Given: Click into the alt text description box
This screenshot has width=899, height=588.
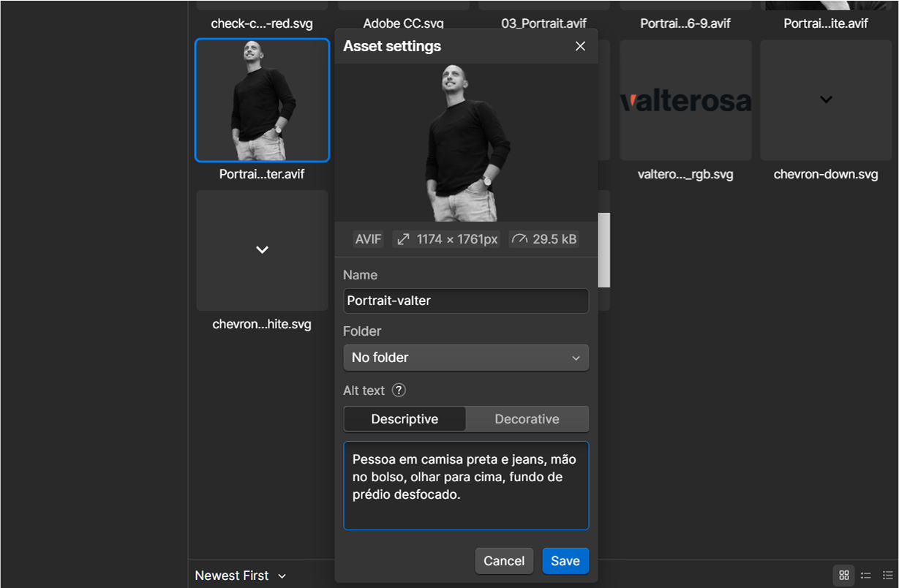Looking at the screenshot, I should click(466, 486).
